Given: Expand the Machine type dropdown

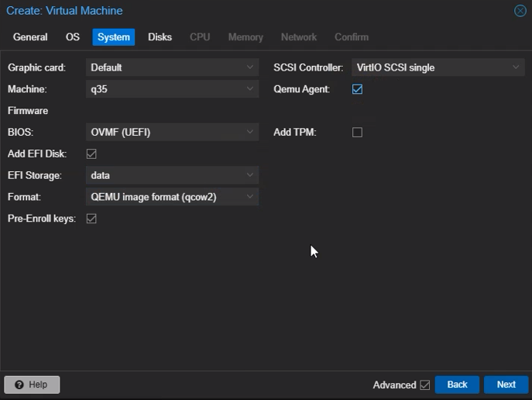Looking at the screenshot, I should 249,89.
